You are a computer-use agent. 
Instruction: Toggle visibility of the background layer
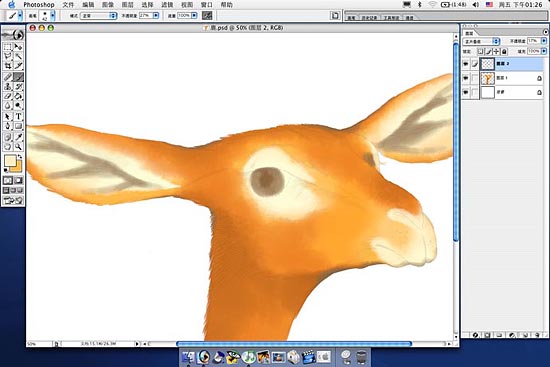point(466,92)
